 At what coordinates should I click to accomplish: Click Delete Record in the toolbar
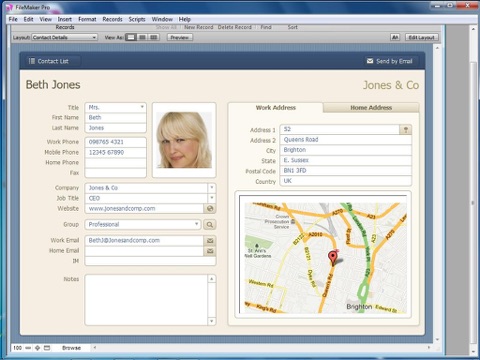click(235, 27)
